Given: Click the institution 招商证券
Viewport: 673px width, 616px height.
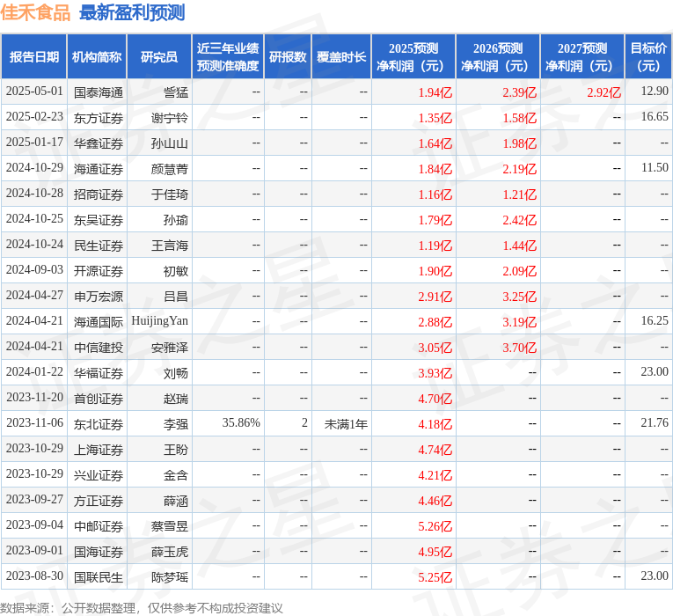Looking at the screenshot, I should click(99, 194).
